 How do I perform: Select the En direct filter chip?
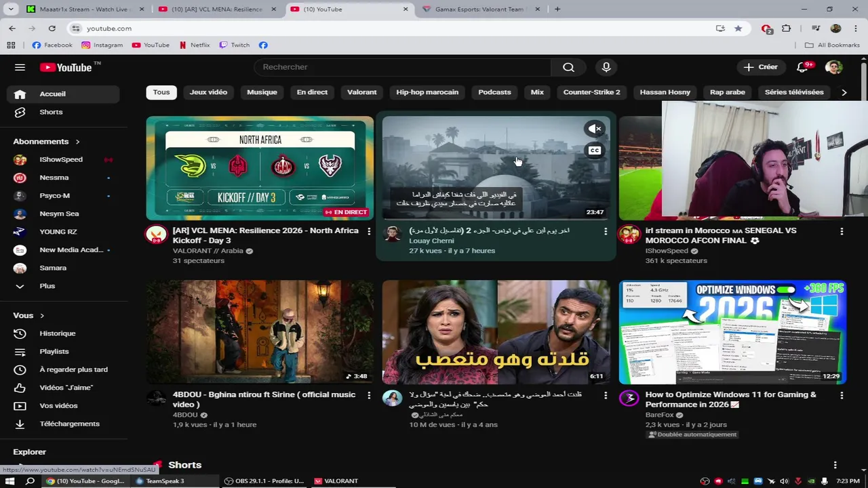[x=312, y=92]
